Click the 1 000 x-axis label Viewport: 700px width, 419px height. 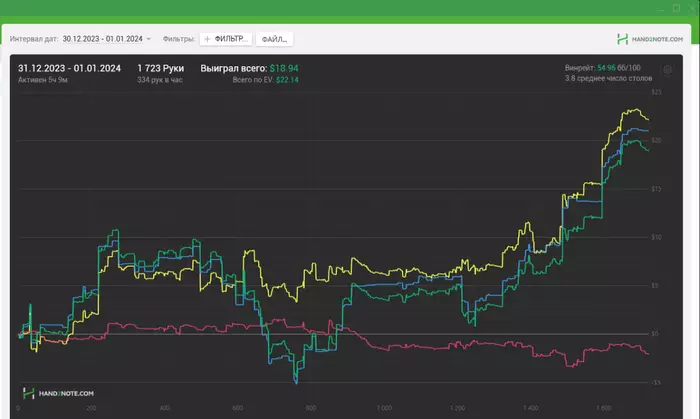click(384, 408)
